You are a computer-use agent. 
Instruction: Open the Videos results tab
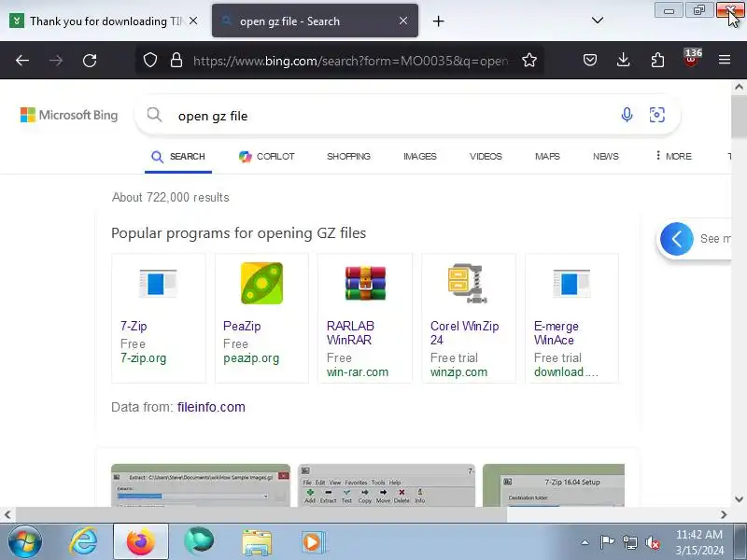point(486,156)
